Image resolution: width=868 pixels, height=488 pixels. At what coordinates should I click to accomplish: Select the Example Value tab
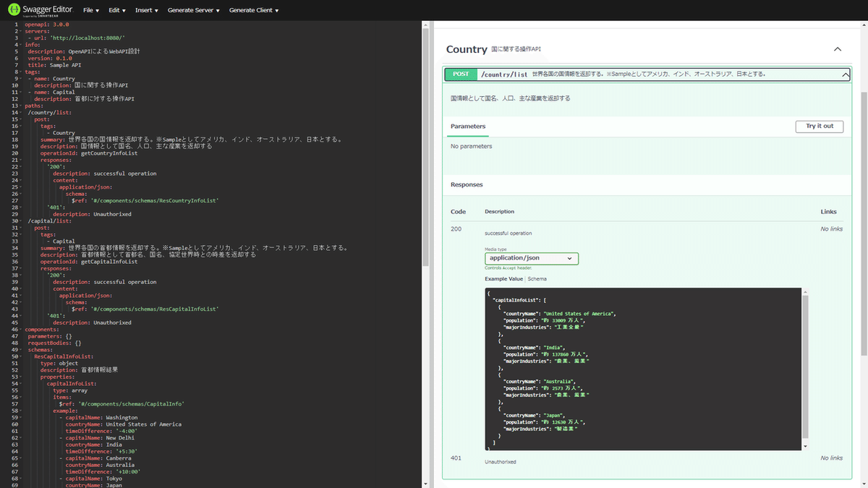tap(503, 278)
